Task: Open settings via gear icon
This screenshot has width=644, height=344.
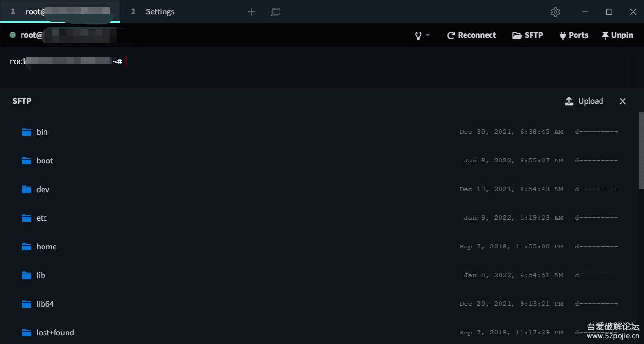Action: [x=555, y=12]
